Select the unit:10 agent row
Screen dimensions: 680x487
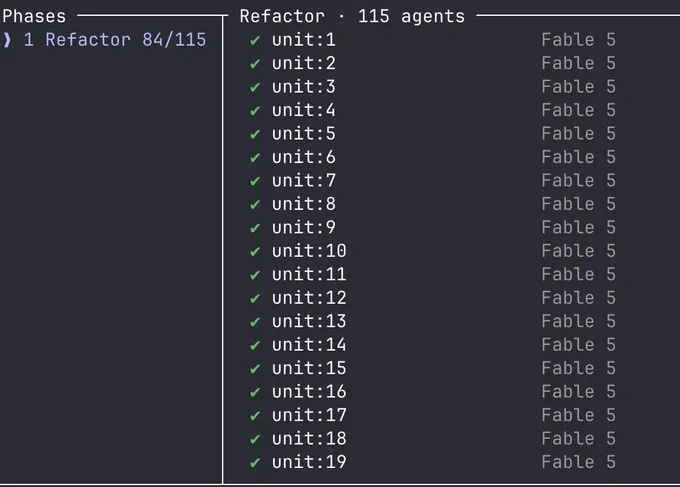coord(432,251)
